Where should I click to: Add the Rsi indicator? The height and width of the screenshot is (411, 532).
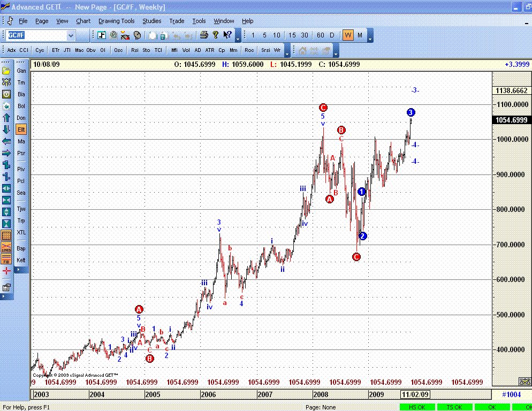[x=135, y=50]
